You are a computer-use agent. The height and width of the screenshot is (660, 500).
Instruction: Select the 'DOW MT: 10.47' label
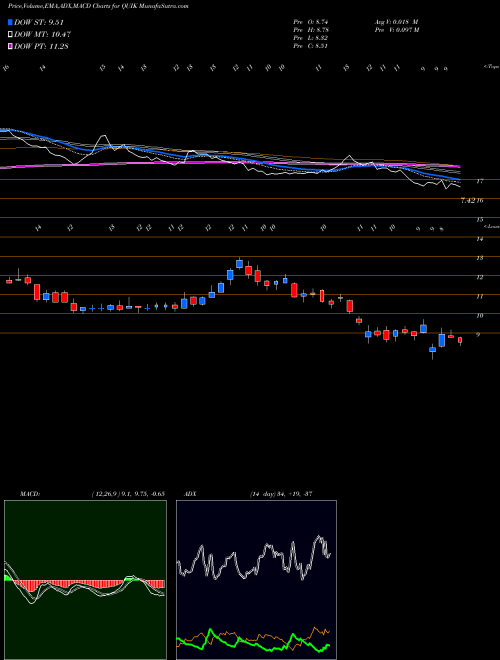(41, 35)
